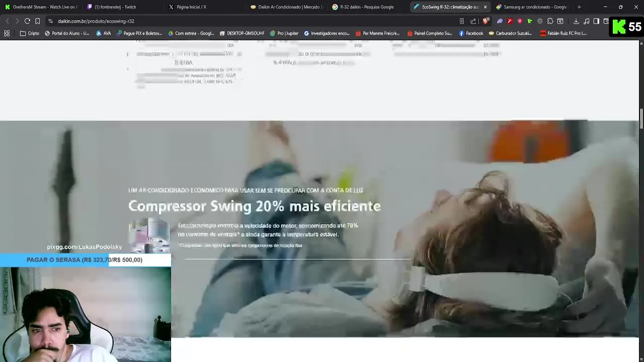Open Com estrela Google Drive bookmark

(x=191, y=33)
